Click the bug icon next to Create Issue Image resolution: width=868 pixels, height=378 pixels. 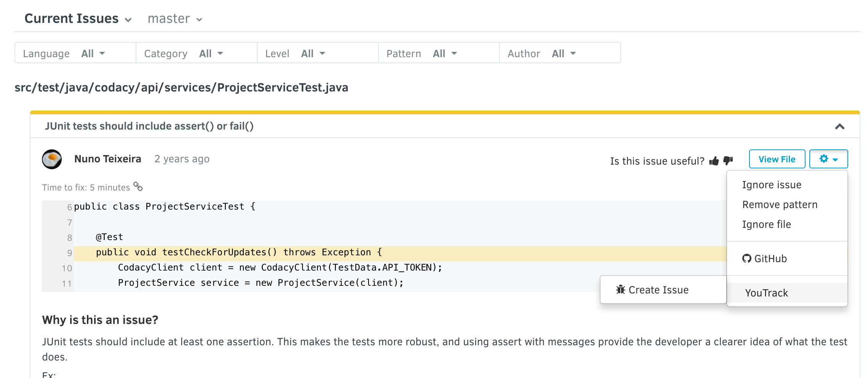click(x=621, y=290)
